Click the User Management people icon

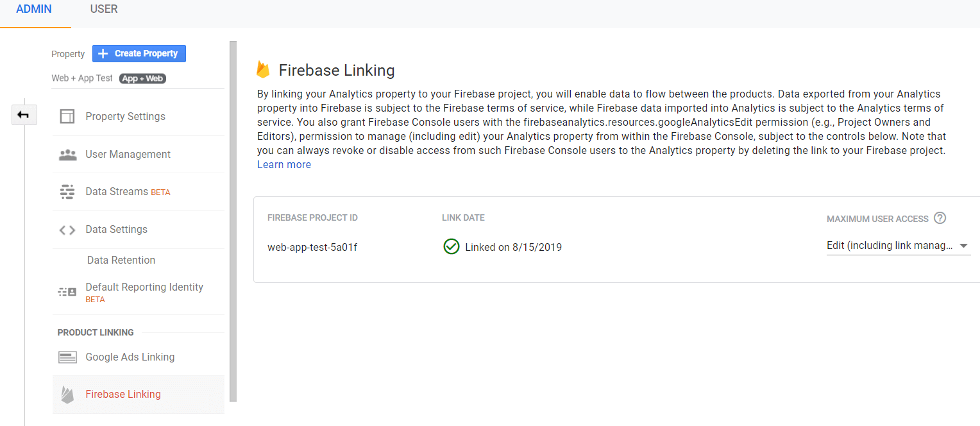[67, 155]
